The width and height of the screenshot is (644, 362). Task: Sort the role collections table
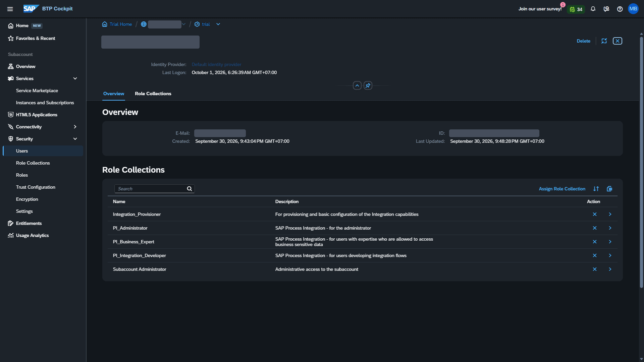pos(596,189)
